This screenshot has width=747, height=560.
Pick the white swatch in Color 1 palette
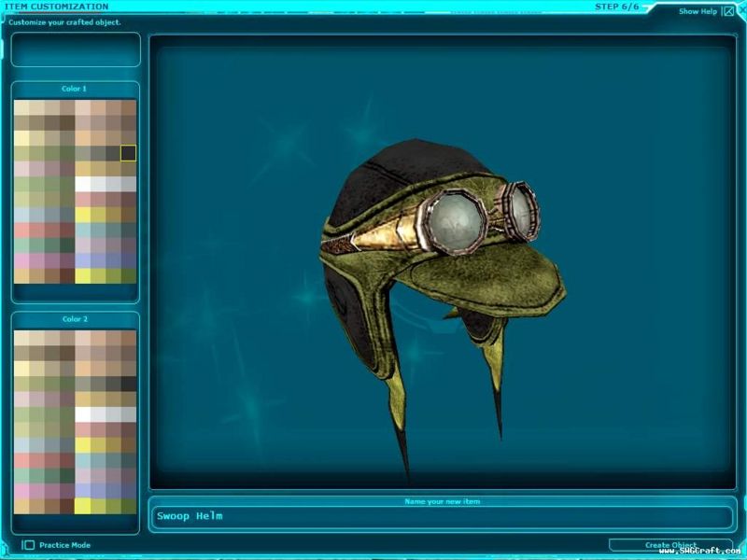point(82,184)
